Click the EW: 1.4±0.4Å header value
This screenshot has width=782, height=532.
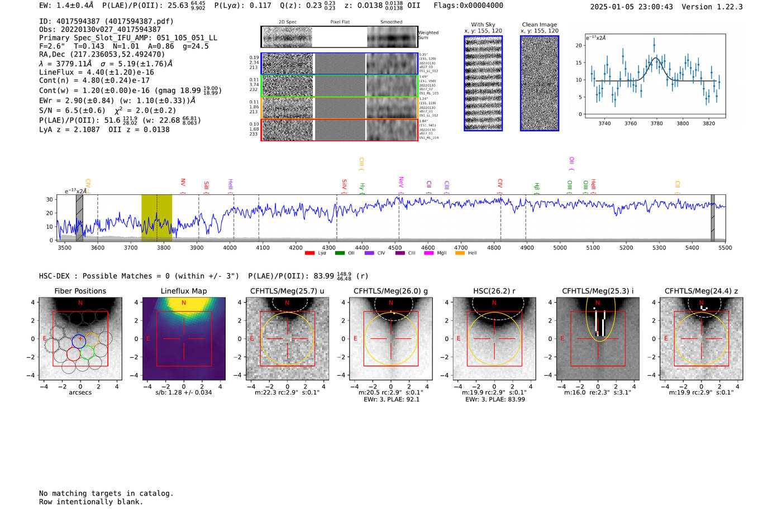(66, 6)
